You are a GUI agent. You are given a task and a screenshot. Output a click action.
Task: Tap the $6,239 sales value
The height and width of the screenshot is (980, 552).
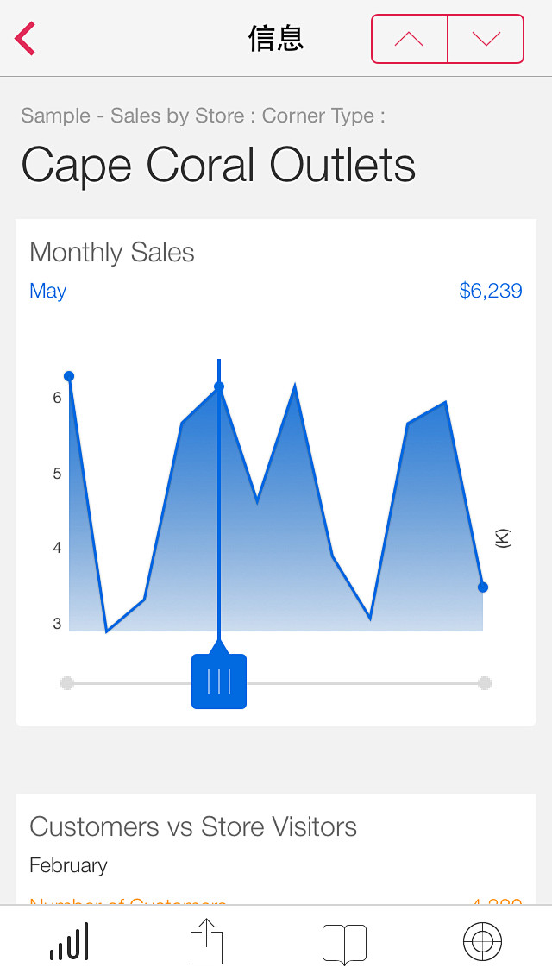pos(491,291)
